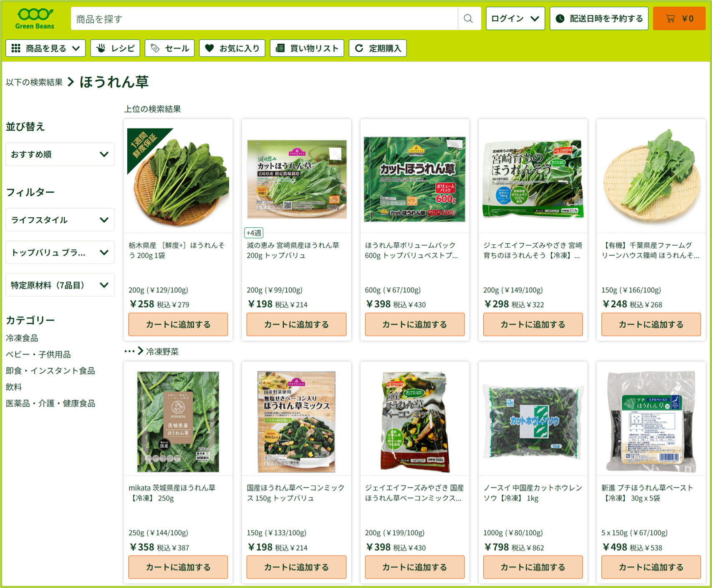Select the 飲料 category link

[14, 387]
